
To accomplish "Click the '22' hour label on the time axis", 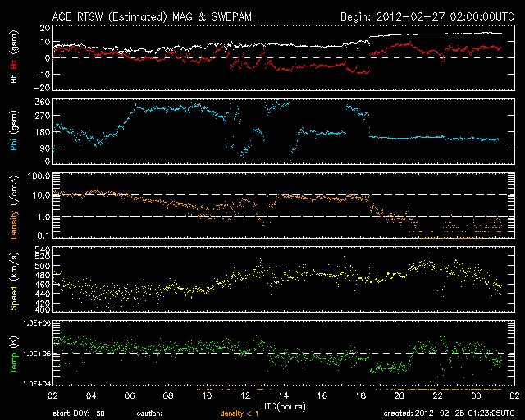I will 437,395.
